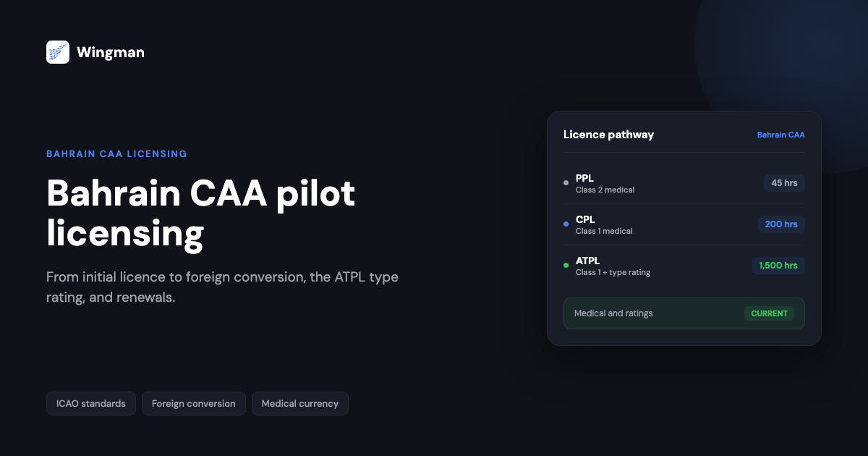Click the Wingman logo icon
Screen dimensions: 868x456
coord(58,52)
